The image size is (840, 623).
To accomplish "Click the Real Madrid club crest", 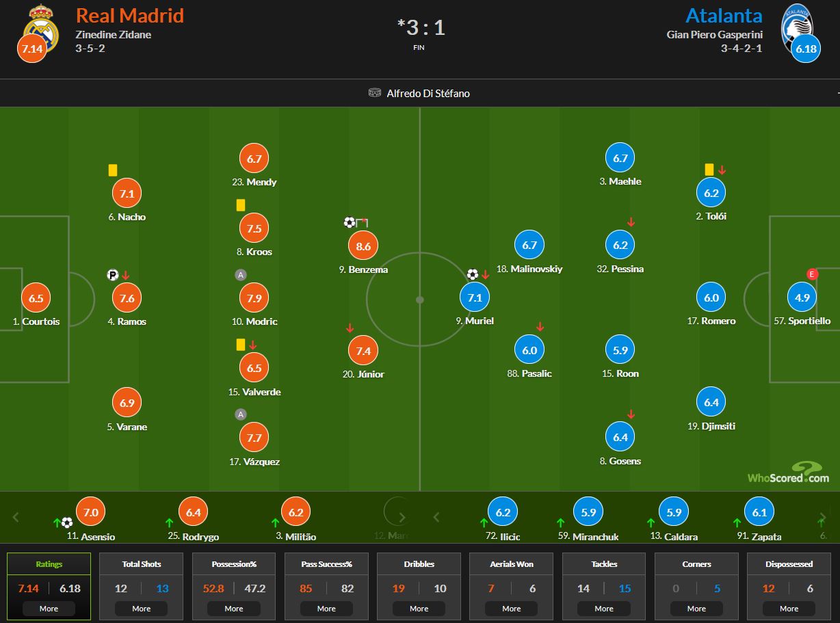I will [41, 26].
